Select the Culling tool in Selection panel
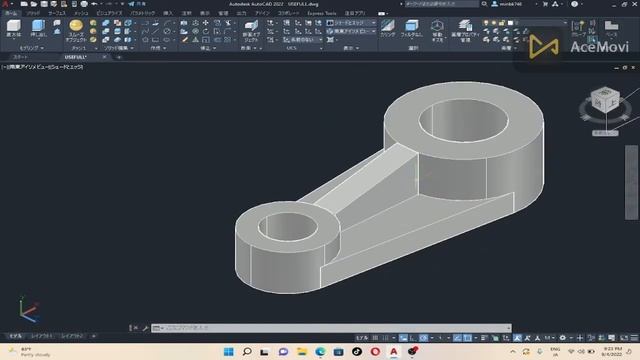The width and height of the screenshot is (640, 360). (387, 29)
